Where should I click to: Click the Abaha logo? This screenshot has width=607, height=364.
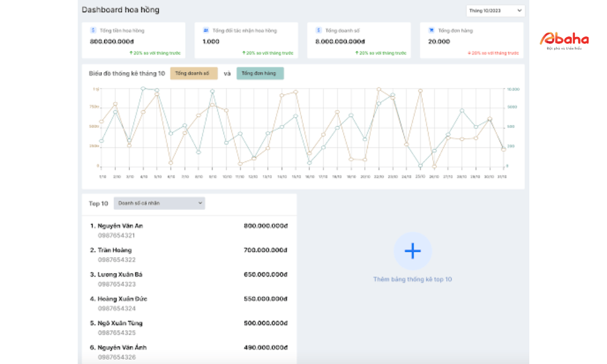point(564,40)
